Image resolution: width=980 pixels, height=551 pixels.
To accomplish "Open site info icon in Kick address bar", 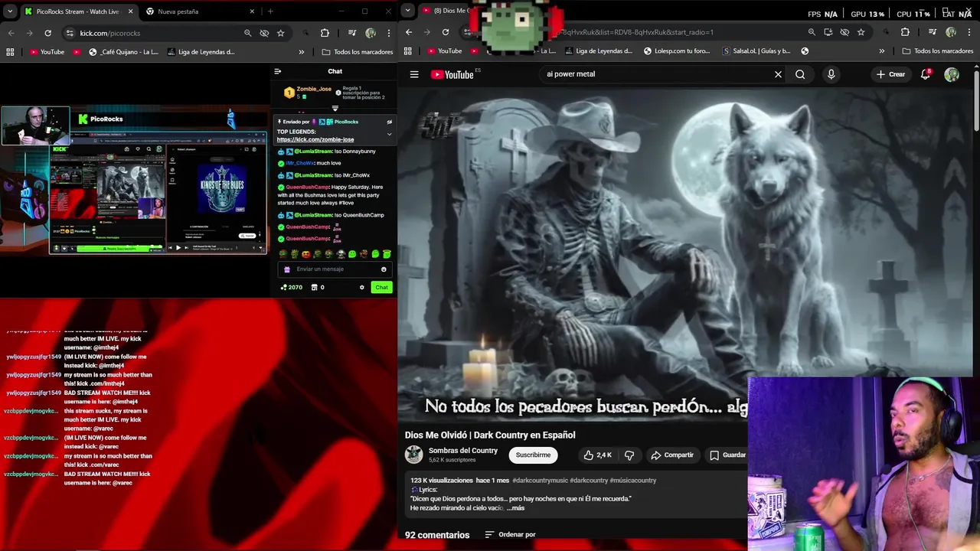I will [x=70, y=33].
